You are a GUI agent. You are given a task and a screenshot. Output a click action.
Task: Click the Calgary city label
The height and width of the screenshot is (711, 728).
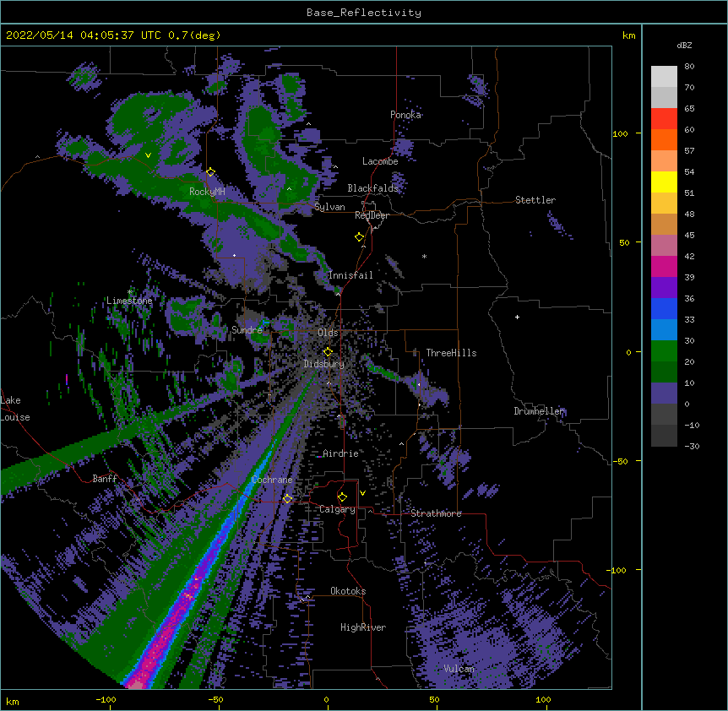(x=337, y=509)
